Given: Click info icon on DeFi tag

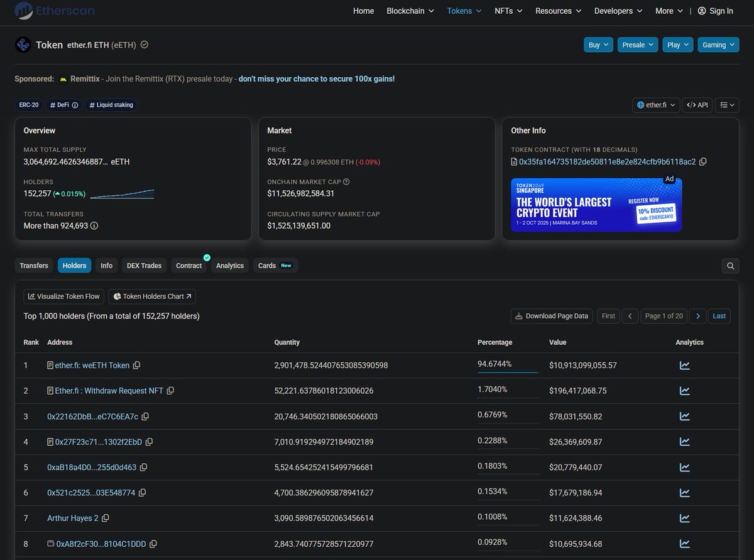Looking at the screenshot, I should coord(75,105).
